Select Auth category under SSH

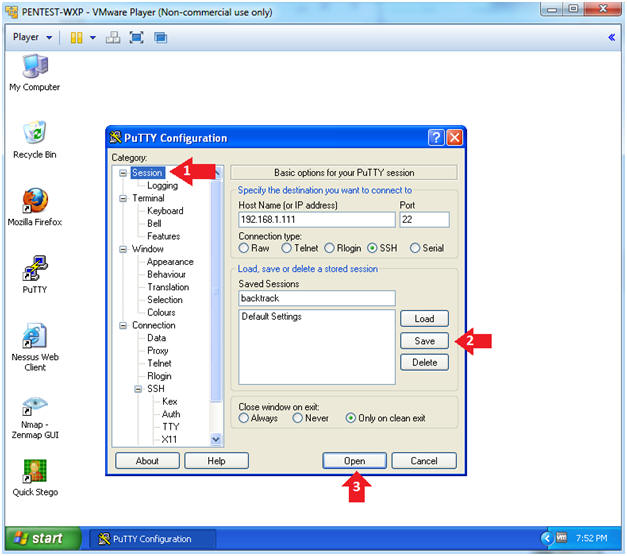click(171, 414)
